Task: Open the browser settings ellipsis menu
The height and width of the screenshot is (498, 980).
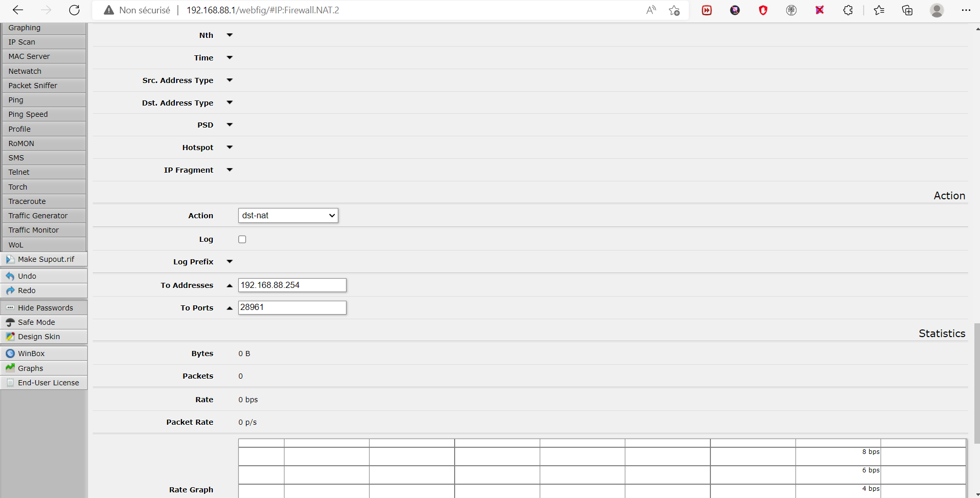Action: coord(966,10)
